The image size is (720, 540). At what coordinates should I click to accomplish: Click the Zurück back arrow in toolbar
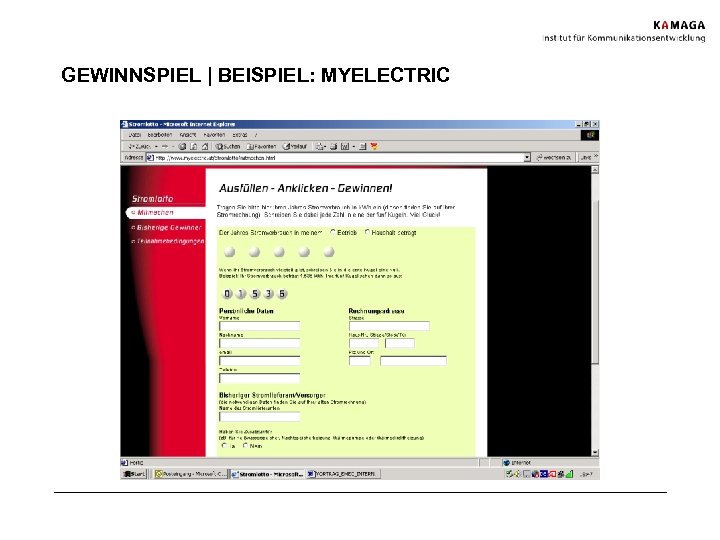tap(138, 146)
